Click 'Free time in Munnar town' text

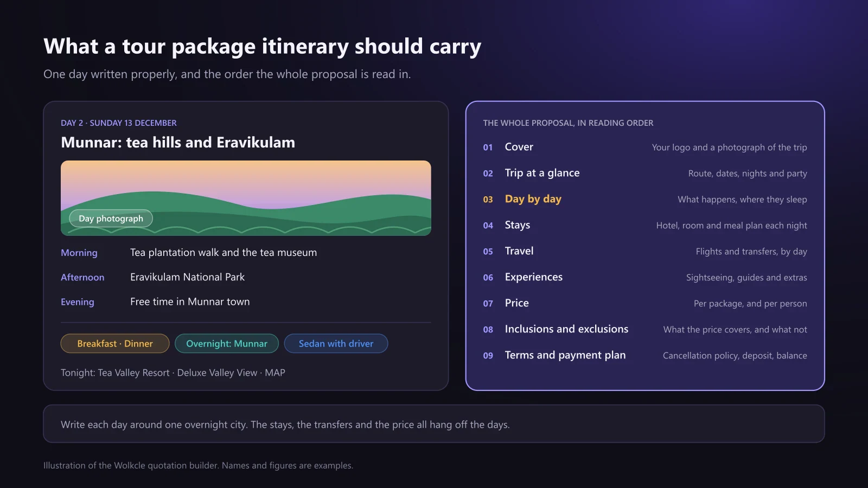click(190, 302)
